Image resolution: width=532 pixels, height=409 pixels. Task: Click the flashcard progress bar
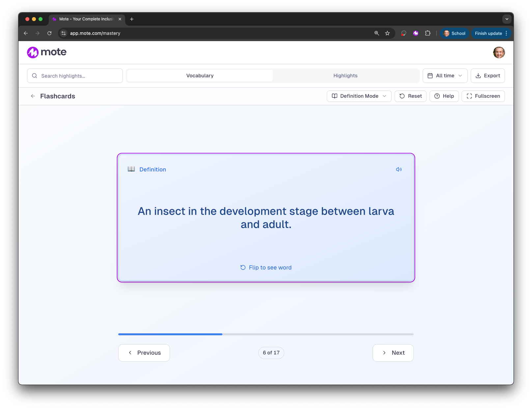(x=266, y=334)
